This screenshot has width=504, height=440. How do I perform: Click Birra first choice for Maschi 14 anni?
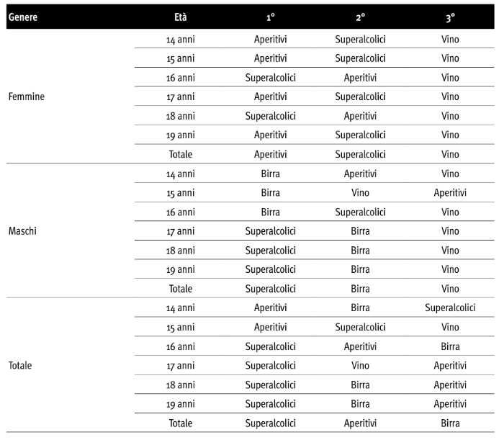(270, 174)
